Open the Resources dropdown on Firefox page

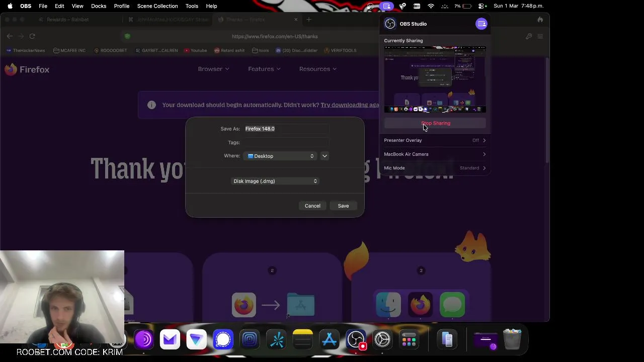coord(317,69)
